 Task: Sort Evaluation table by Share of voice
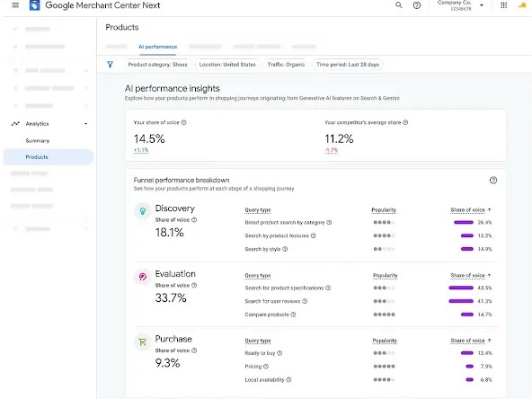(x=471, y=275)
